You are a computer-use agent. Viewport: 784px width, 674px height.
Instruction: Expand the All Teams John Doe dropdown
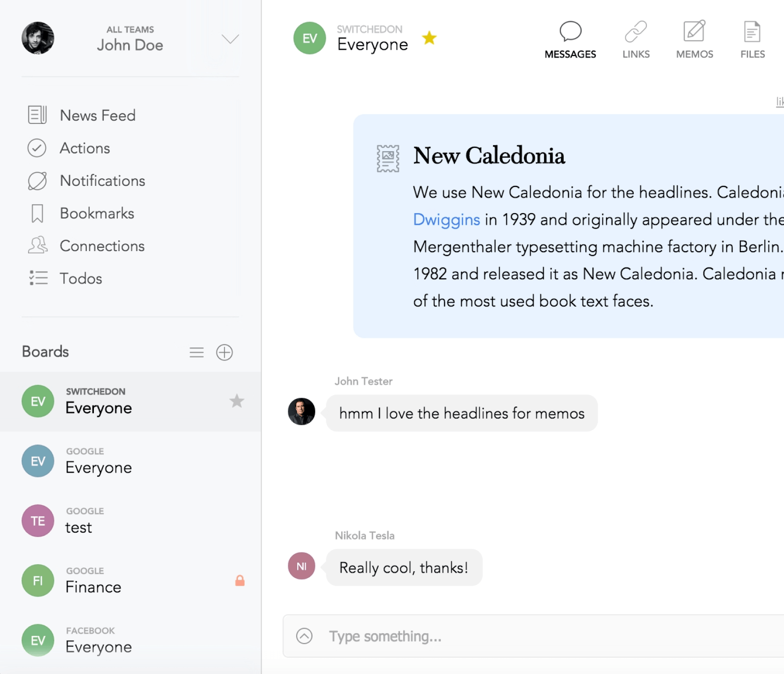230,39
